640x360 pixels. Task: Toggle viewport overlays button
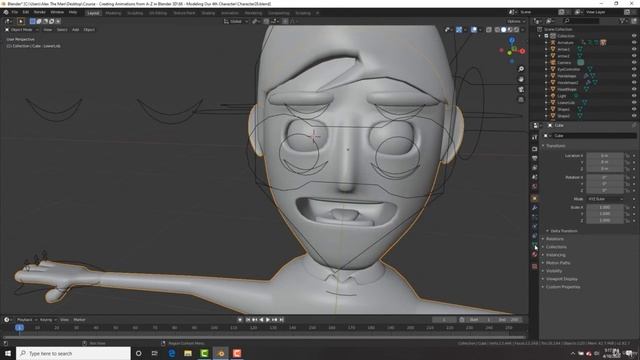474,30
